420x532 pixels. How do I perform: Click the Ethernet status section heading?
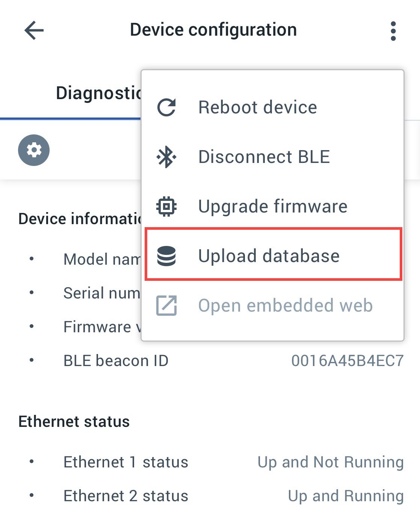tap(74, 421)
